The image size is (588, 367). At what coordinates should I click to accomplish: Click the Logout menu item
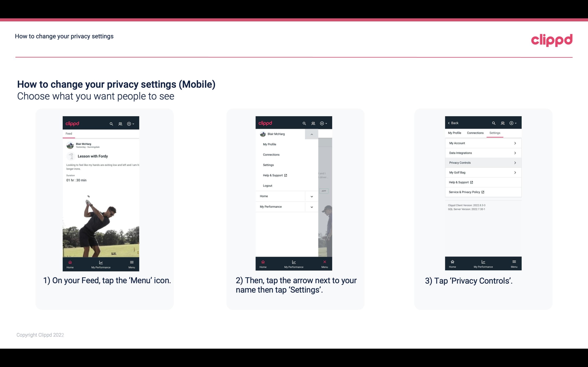coord(267,186)
